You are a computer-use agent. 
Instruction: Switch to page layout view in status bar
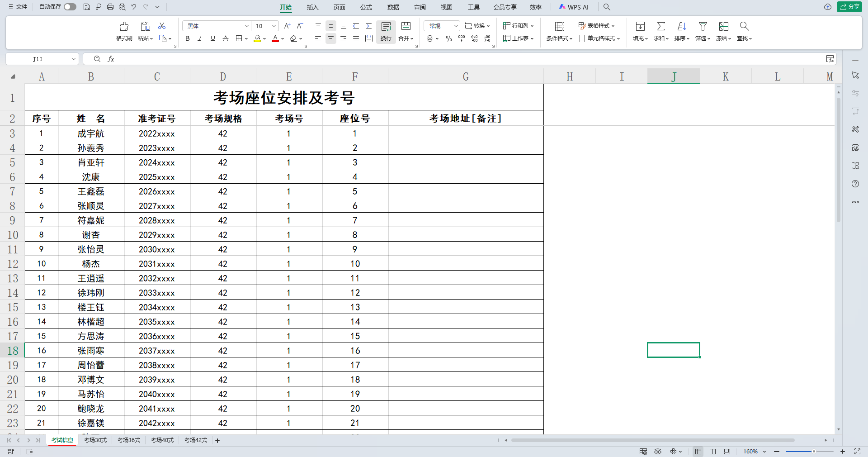(712, 452)
